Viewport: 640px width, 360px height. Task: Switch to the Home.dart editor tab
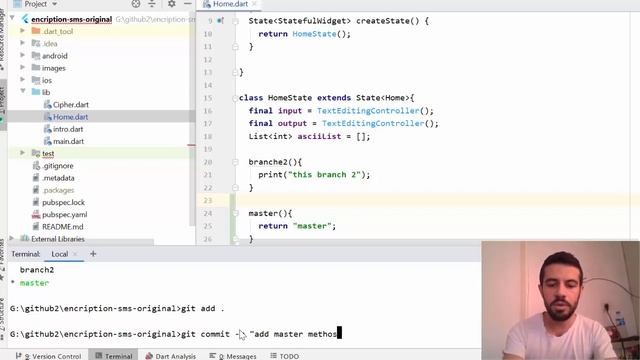[230, 4]
